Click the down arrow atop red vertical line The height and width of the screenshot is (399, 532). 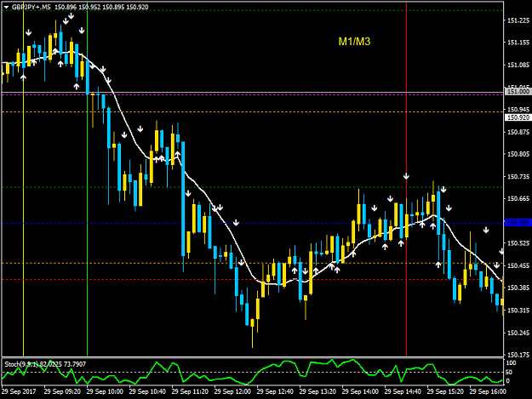[x=406, y=176]
